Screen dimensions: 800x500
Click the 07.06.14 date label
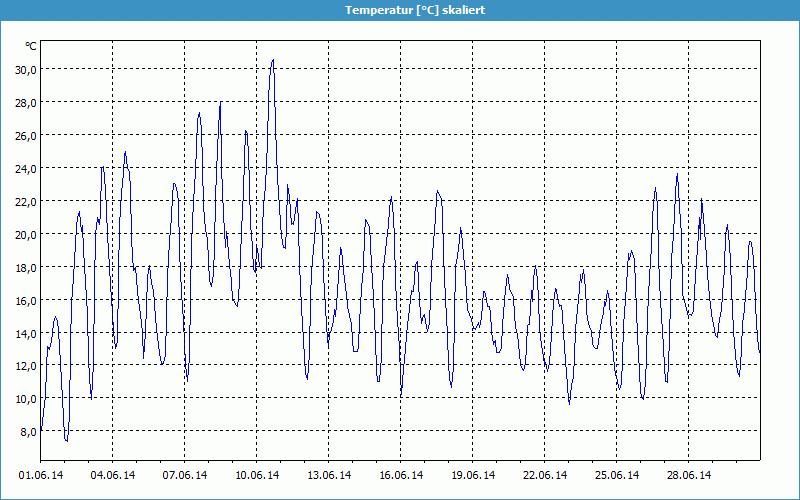pos(185,475)
